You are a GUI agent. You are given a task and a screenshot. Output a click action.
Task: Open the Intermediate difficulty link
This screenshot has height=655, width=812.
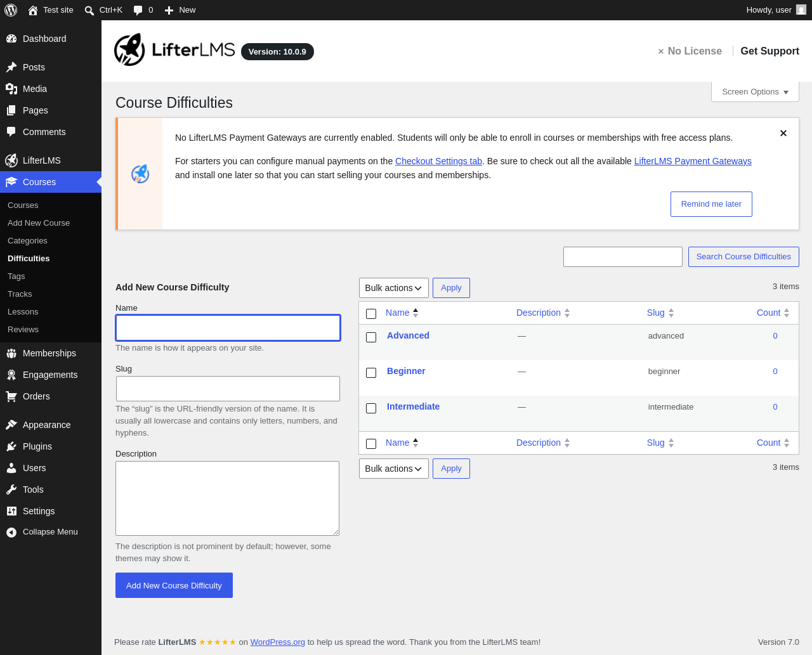413,406
